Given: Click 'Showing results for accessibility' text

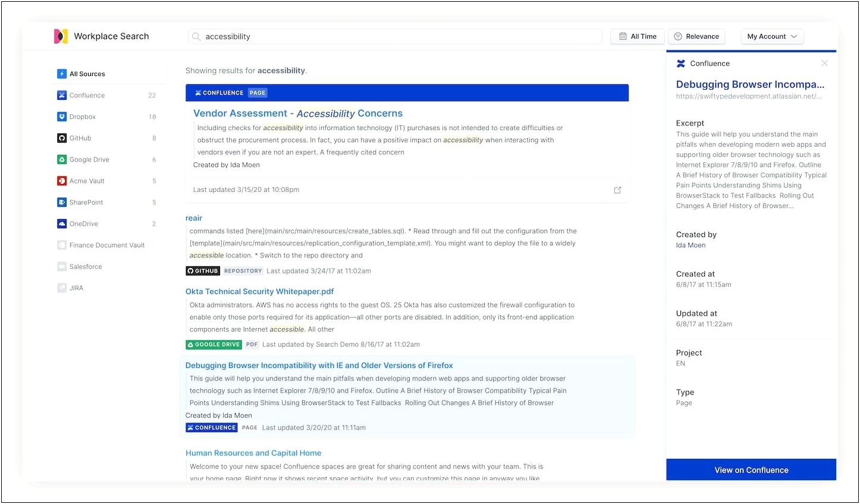Looking at the screenshot, I should (246, 70).
